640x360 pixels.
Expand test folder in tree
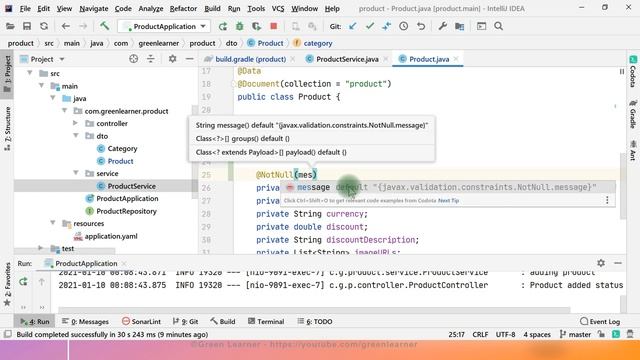(x=40, y=248)
